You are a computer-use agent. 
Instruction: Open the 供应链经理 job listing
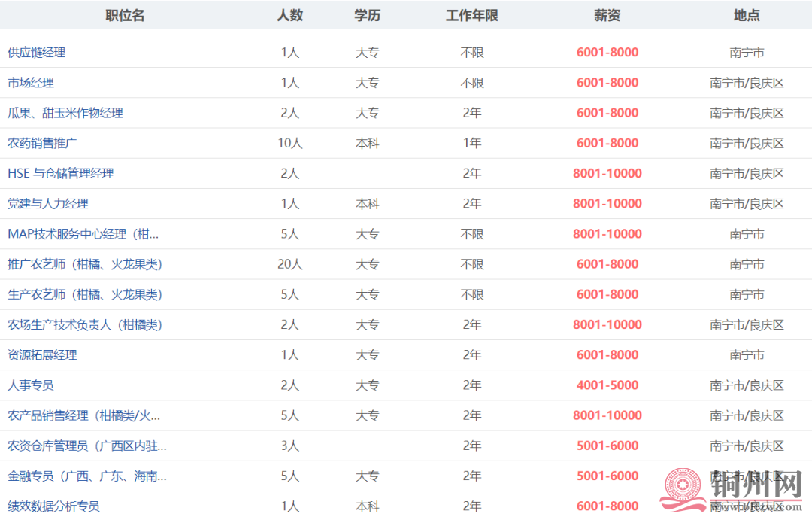(x=37, y=53)
